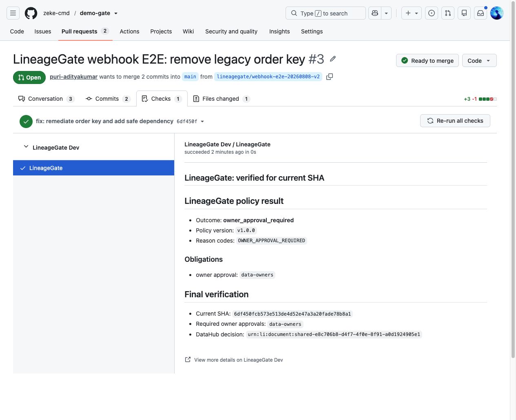
Task: Switch to the Conversation tab
Action: pos(46,99)
